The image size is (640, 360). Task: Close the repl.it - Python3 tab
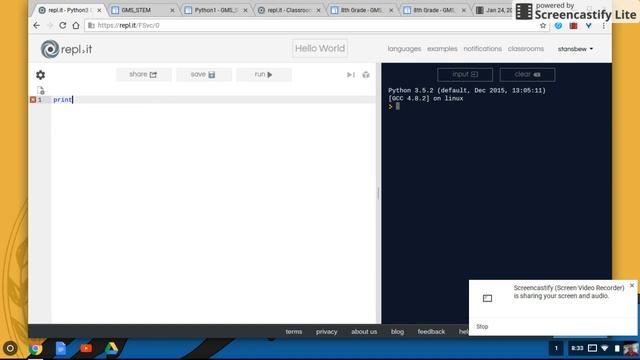pos(99,10)
